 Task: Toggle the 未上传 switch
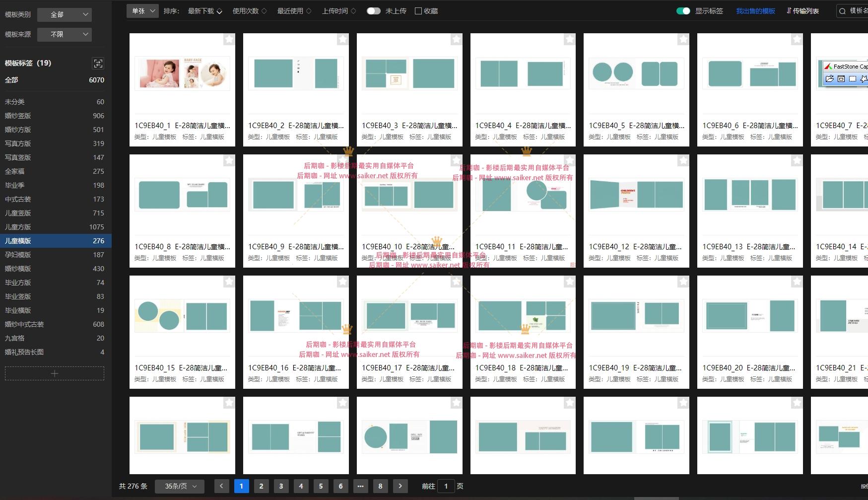(373, 11)
